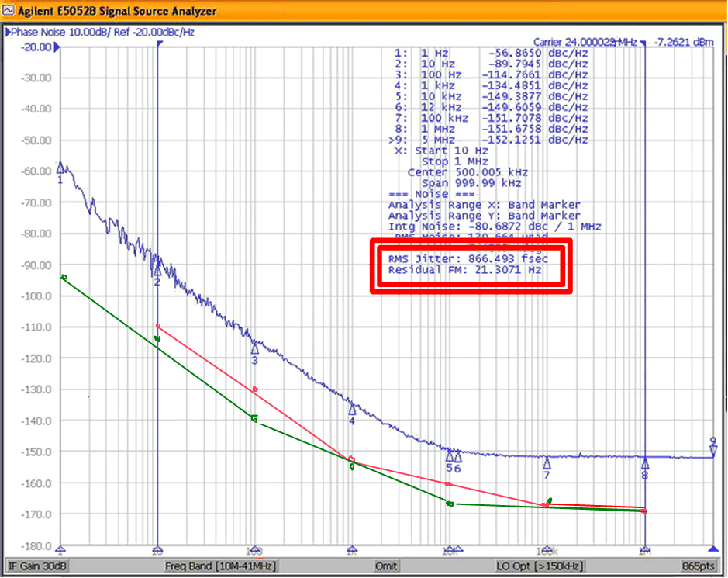The width and height of the screenshot is (728, 578).
Task: Click the -150.0 y-axis label
Action: (36, 452)
